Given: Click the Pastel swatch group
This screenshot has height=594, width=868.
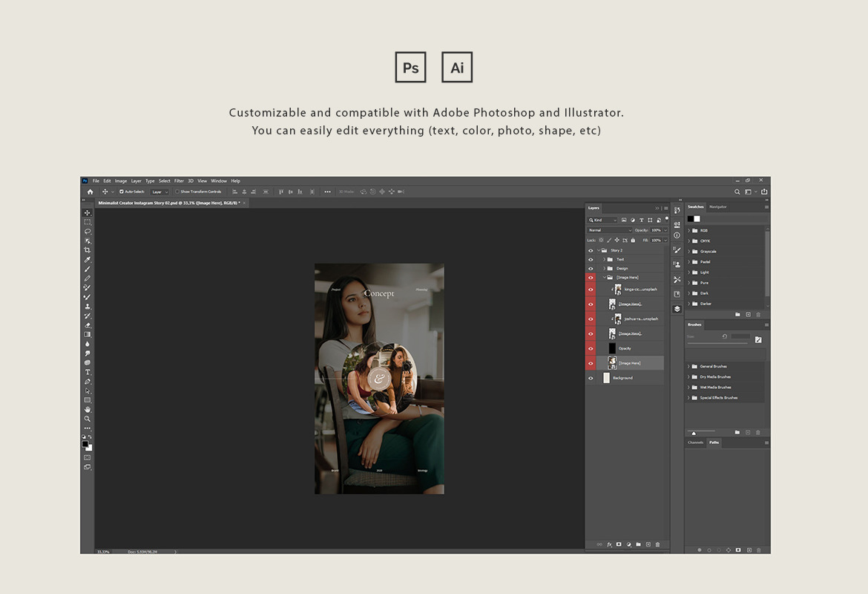Looking at the screenshot, I should click(x=726, y=262).
